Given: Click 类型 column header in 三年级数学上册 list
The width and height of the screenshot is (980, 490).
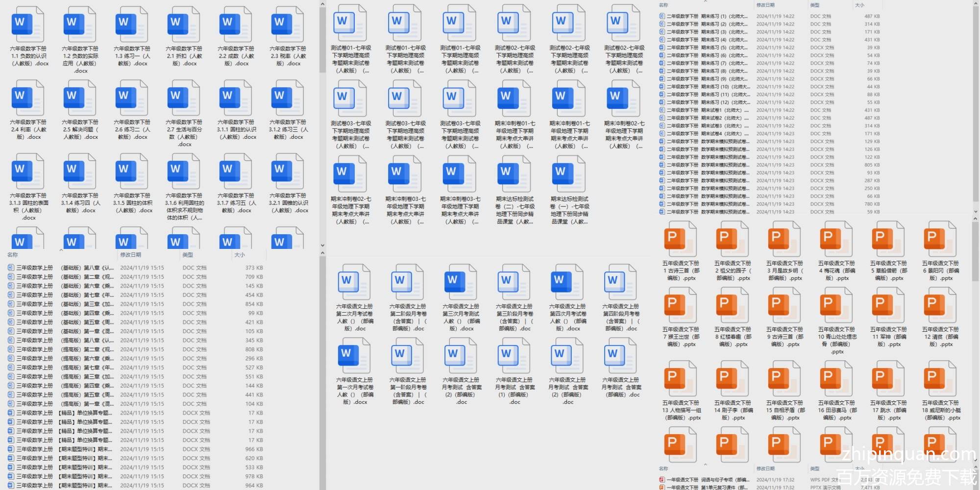Looking at the screenshot, I should click(x=188, y=255).
